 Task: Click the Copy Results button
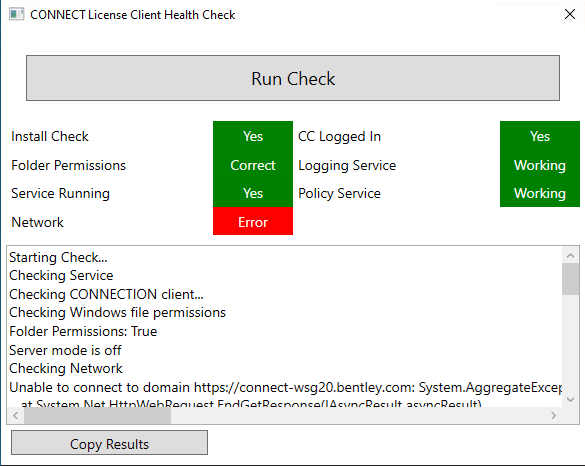coord(109,442)
